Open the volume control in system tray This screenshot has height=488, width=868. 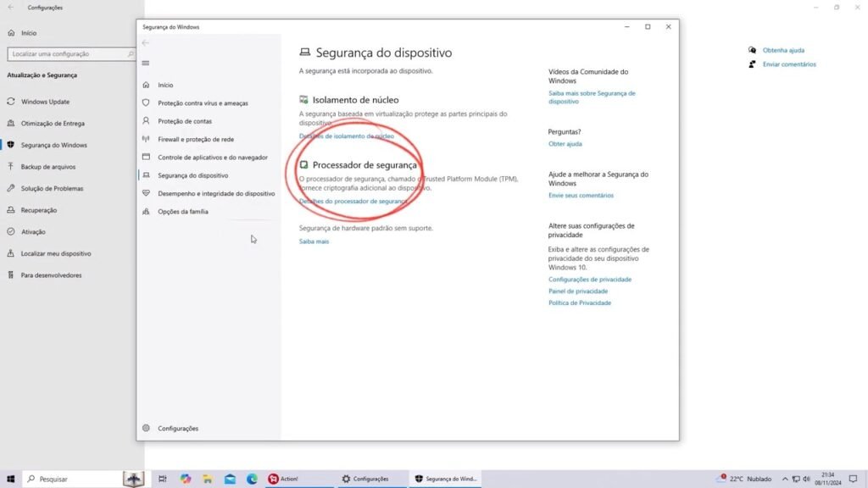807,480
